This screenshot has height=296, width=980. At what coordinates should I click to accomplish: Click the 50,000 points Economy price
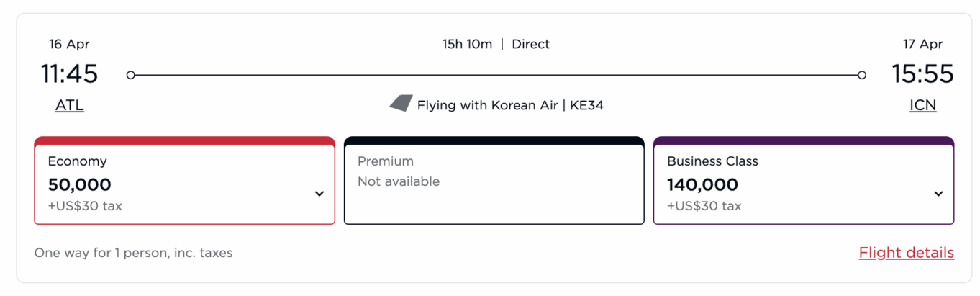pos(80,184)
